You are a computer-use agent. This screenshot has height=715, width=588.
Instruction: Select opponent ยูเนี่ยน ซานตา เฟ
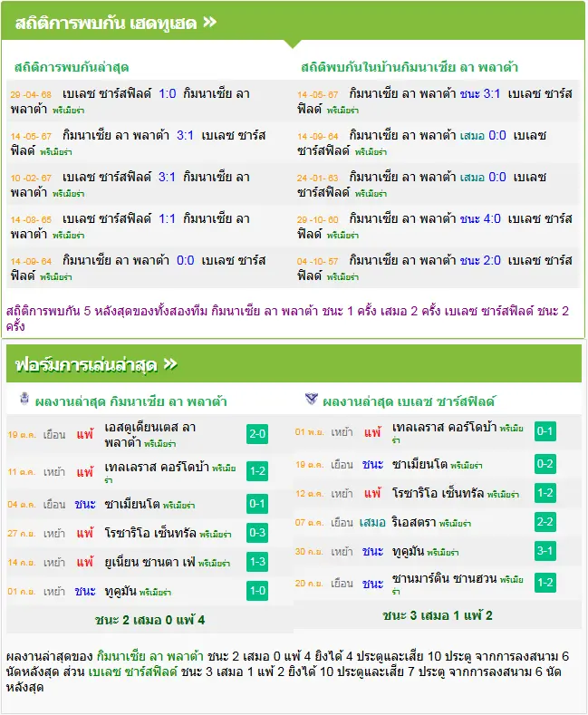150,562
